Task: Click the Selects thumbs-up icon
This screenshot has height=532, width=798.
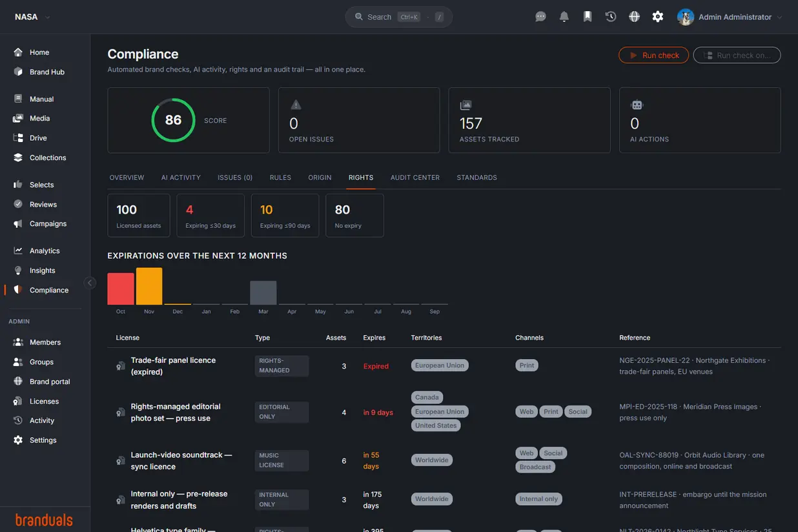Action: click(18, 185)
